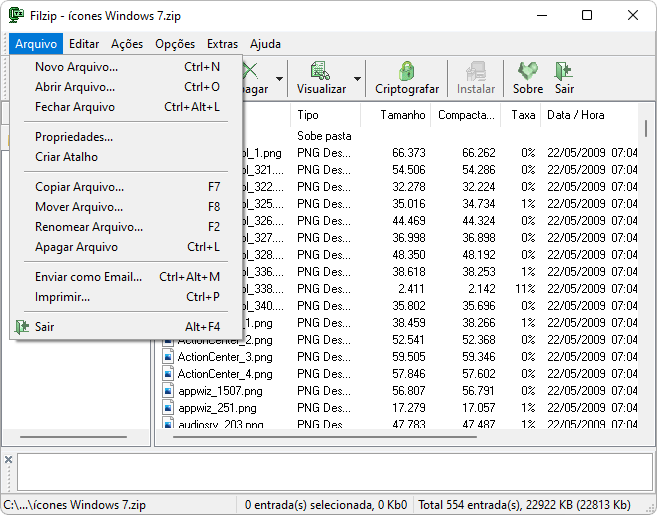Click size value 59.505
The image size is (657, 515).
[409, 357]
